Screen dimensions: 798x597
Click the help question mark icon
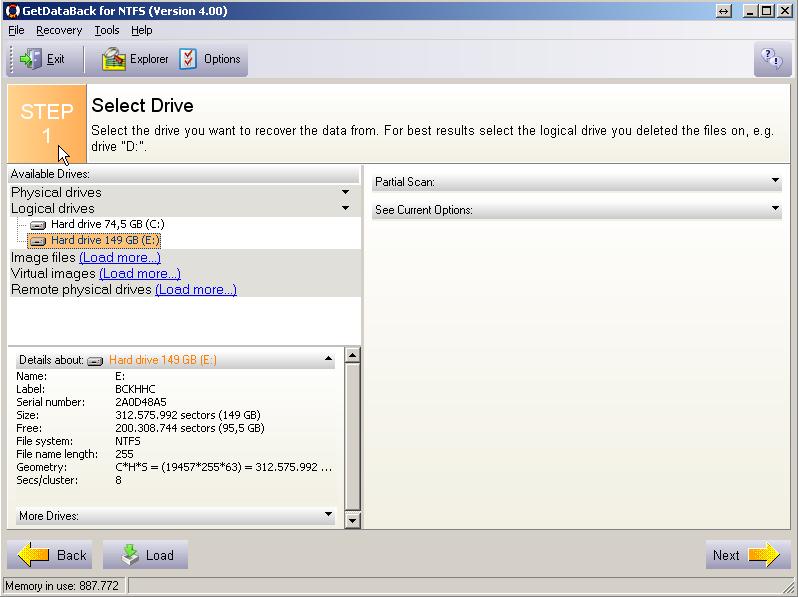[772, 59]
